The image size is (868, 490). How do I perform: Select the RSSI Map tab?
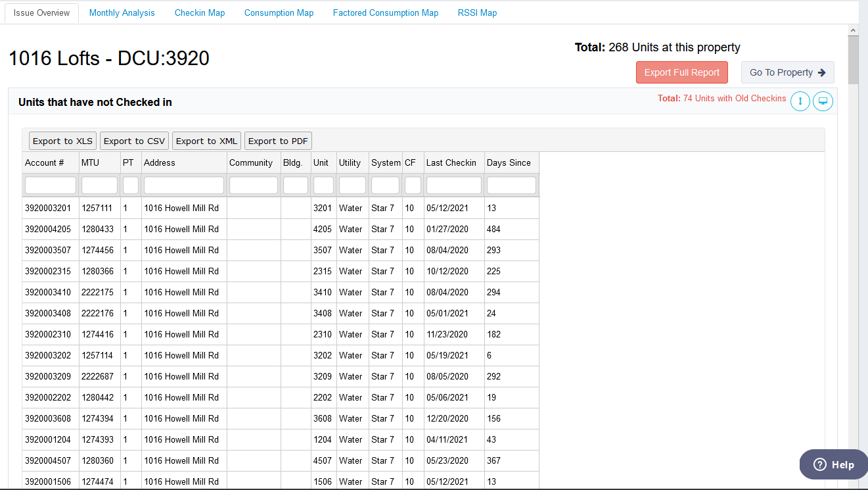[477, 12]
